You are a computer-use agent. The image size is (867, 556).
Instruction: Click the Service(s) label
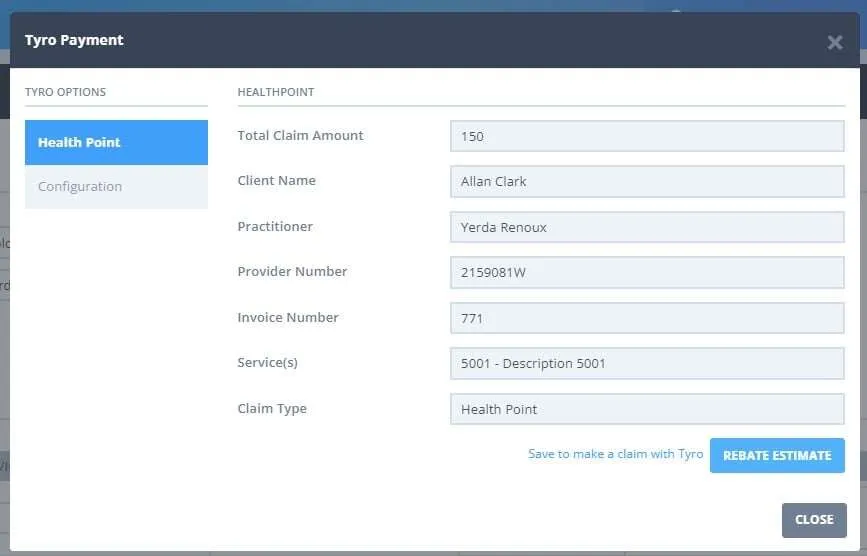point(268,363)
